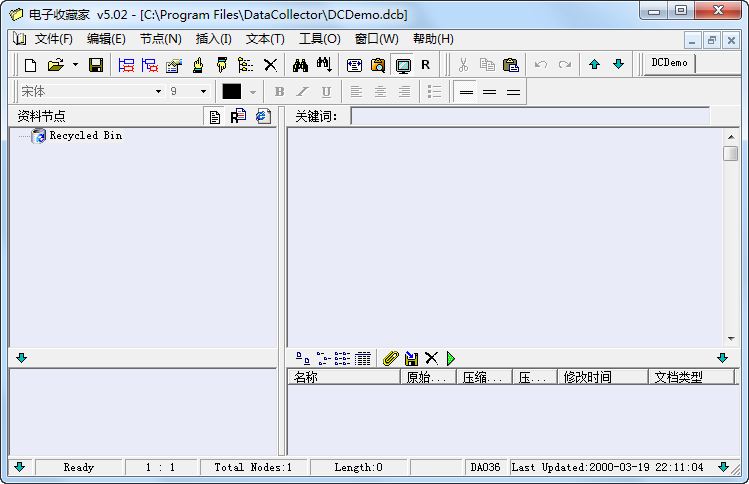This screenshot has width=749, height=484.
Task: Click the paste clipboard icon
Action: (511, 65)
